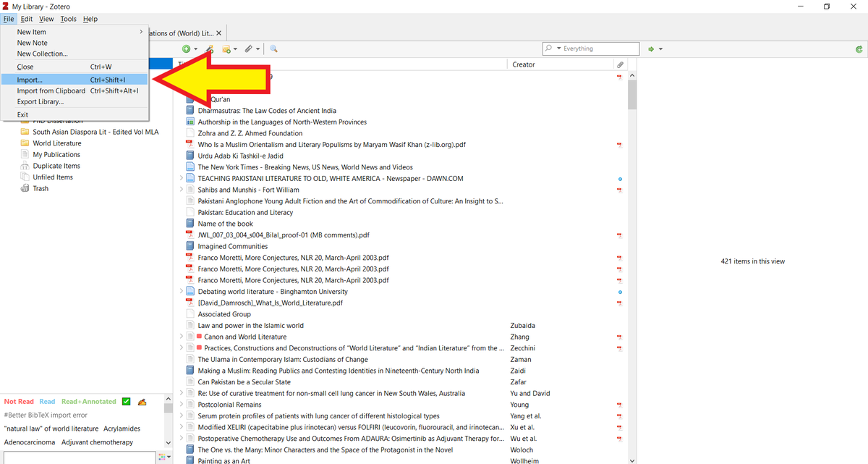Click the Add Item by Identifier wand icon
Viewport: 868px width, 464px height.
pos(210,48)
